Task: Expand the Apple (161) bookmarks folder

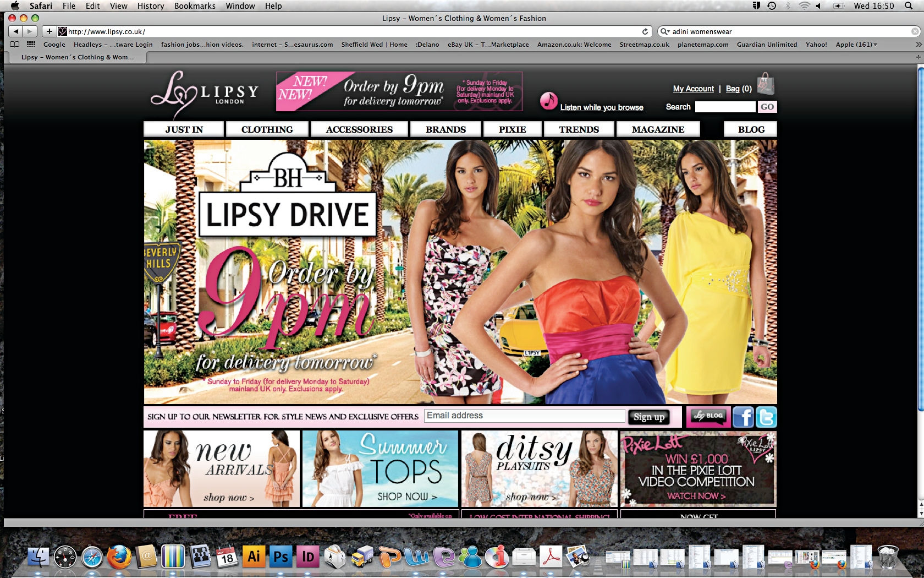Action: [x=856, y=45]
